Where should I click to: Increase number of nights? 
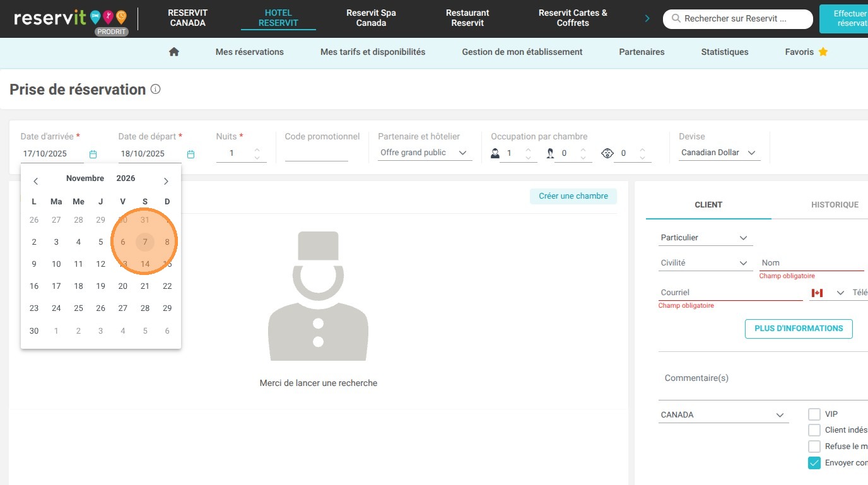click(257, 149)
